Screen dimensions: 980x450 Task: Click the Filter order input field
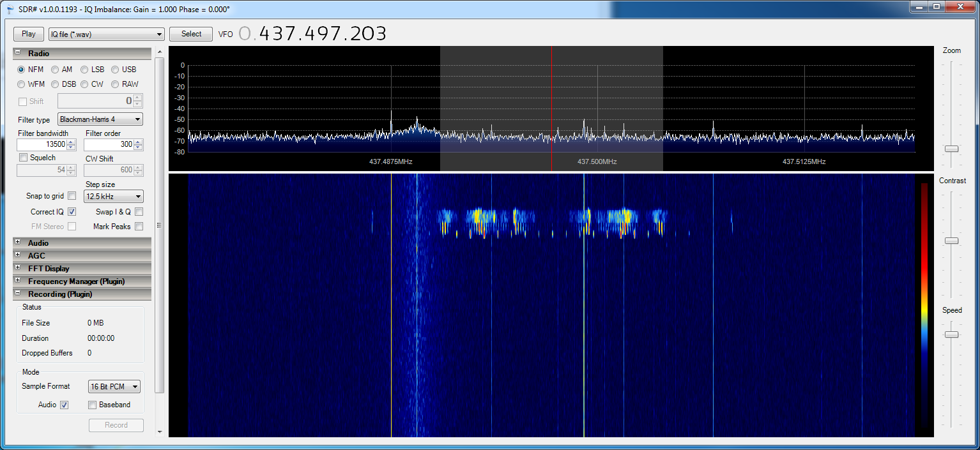coord(109,144)
